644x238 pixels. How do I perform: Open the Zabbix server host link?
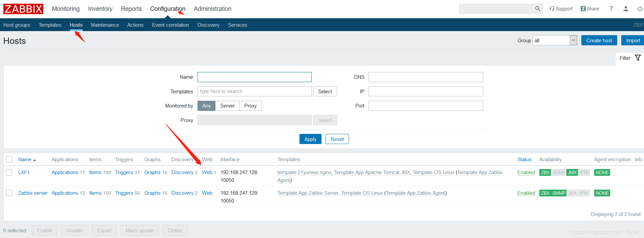pyautogui.click(x=33, y=193)
